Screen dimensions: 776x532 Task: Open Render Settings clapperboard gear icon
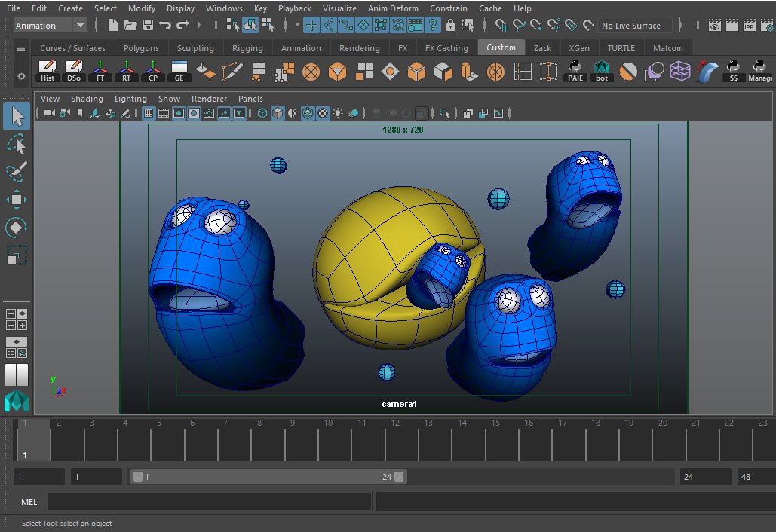pyautogui.click(x=767, y=25)
